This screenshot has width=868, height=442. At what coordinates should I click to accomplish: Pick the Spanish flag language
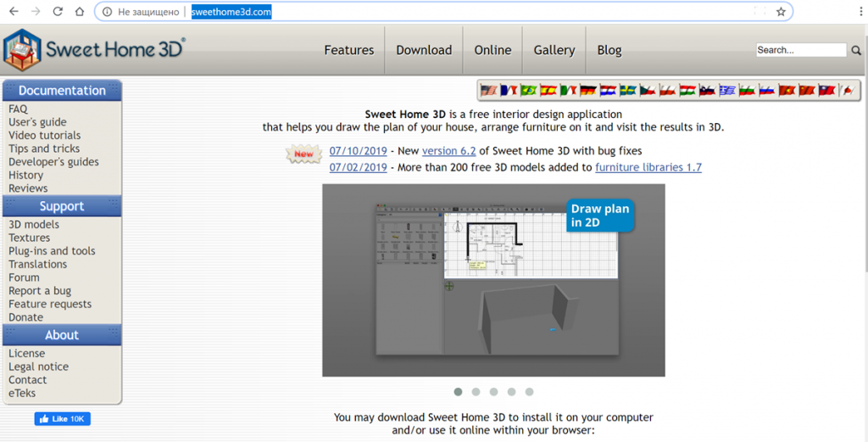548,90
